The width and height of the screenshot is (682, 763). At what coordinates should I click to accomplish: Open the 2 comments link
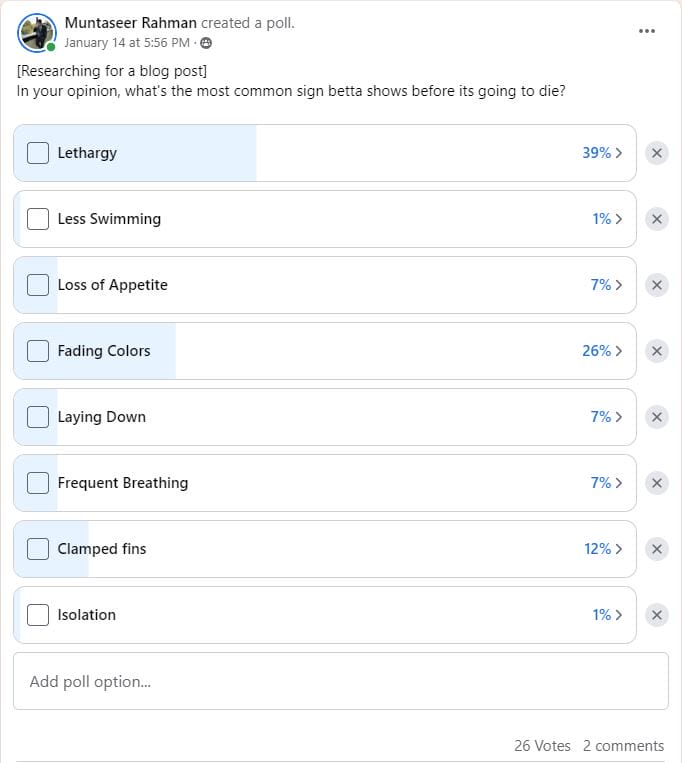623,746
